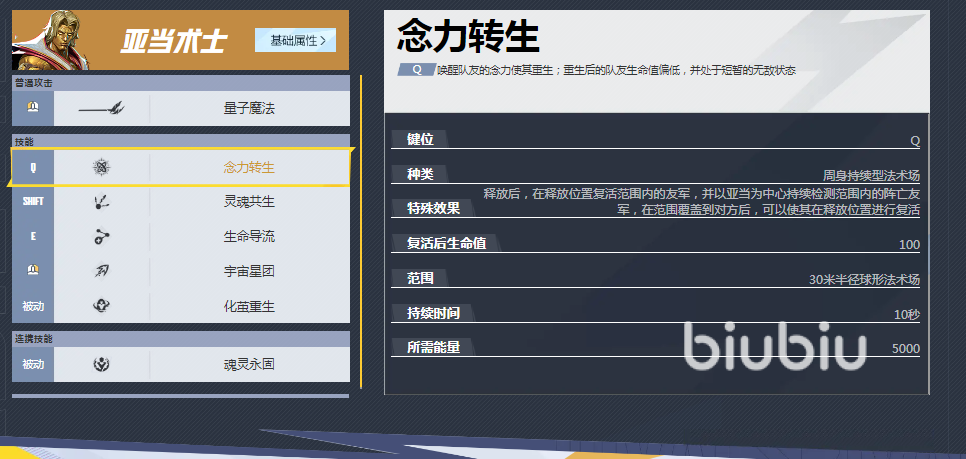This screenshot has height=459, width=966.
Task: Select 量子魔法 from the skill list
Action: [x=249, y=107]
